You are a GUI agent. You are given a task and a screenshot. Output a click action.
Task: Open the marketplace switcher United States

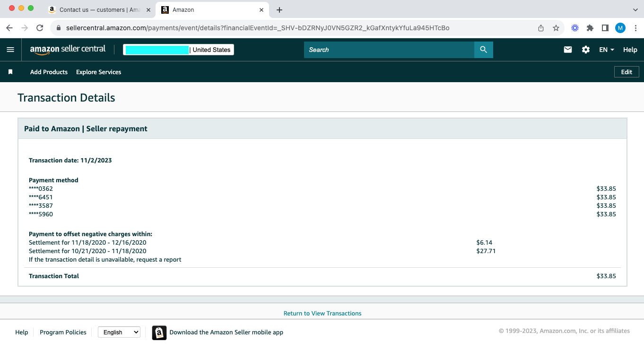click(179, 50)
